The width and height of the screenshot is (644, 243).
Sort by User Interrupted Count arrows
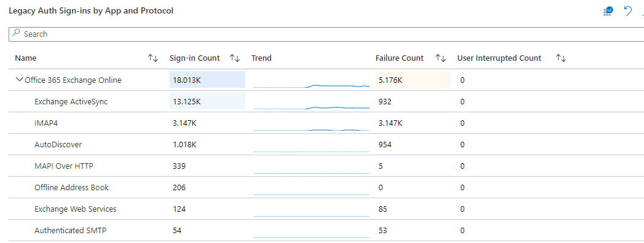tap(561, 58)
